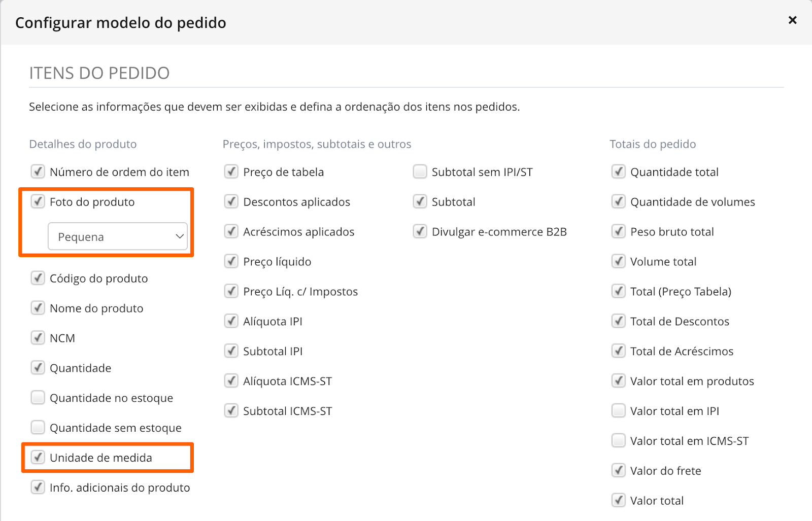This screenshot has width=812, height=521.
Task: Uncheck Subtotal IPI
Action: [x=231, y=351]
